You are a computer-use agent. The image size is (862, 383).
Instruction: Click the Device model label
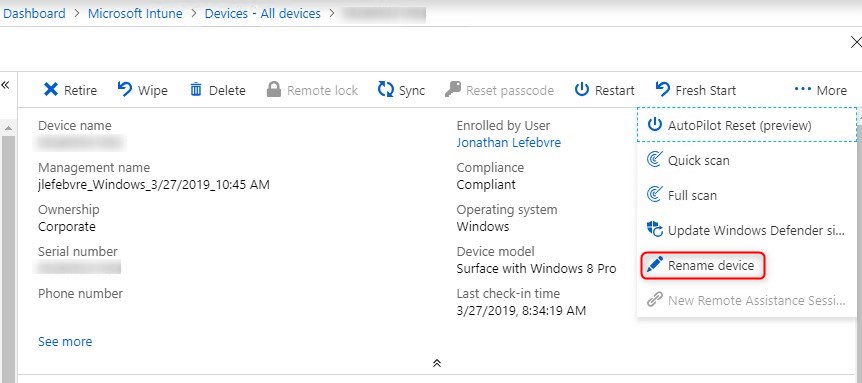(x=495, y=252)
